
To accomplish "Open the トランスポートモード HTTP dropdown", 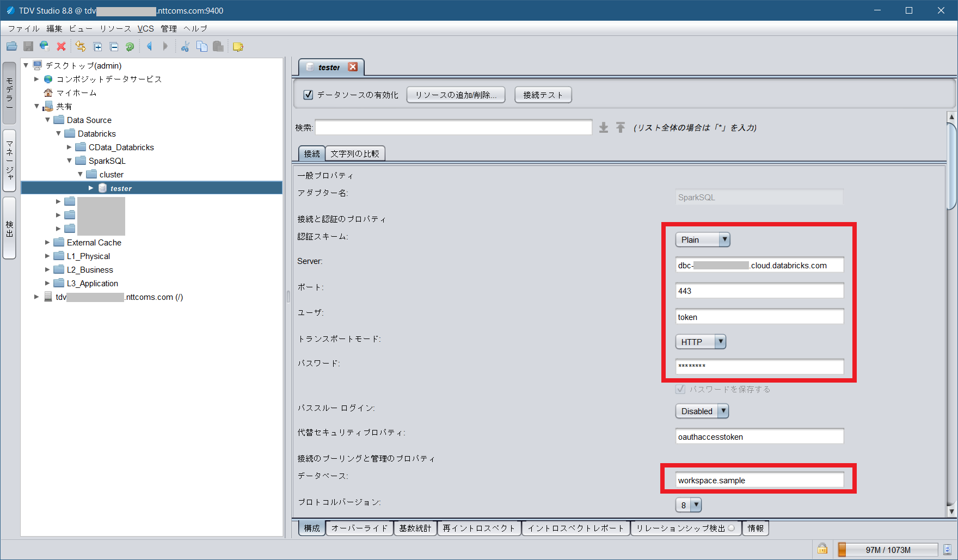I will point(701,342).
